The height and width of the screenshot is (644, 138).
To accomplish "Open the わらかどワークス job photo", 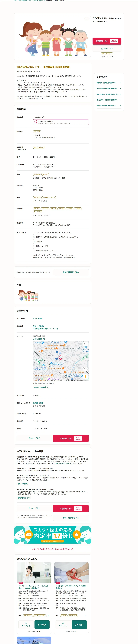I will (71, 573).
